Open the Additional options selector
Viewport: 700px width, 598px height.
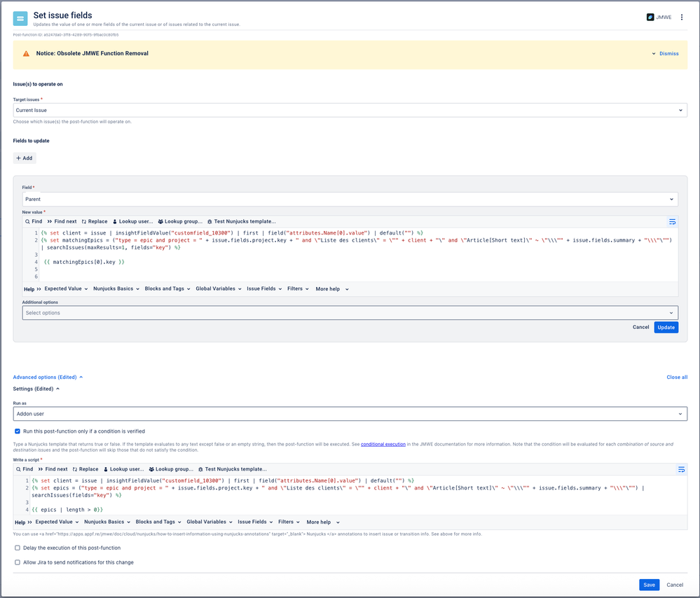point(349,312)
